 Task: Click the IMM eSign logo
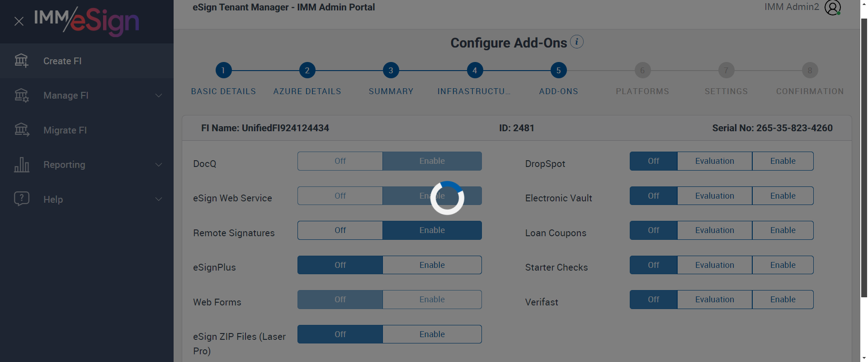pos(86,21)
